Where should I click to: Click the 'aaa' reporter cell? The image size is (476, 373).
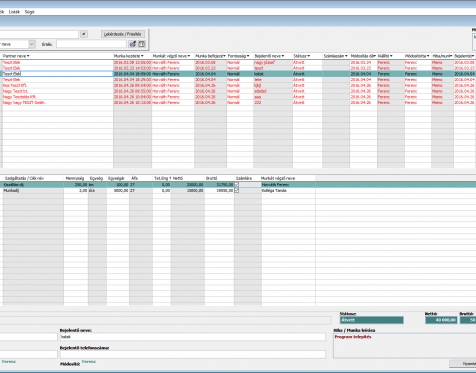tap(273, 97)
